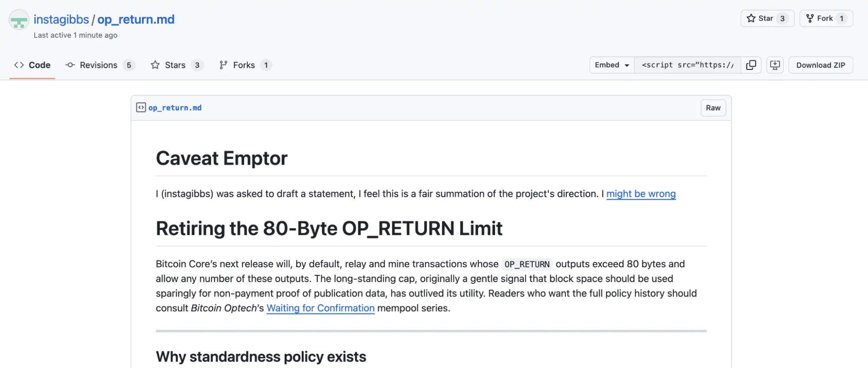Click the file code icon beside op_return.md
This screenshot has height=368, width=868.
click(141, 108)
